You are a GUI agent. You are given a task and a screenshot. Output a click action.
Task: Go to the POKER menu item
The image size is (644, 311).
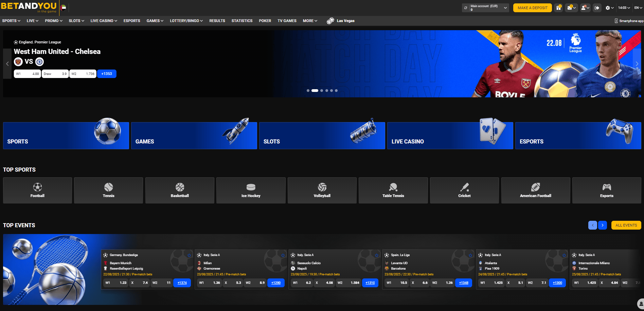point(265,21)
